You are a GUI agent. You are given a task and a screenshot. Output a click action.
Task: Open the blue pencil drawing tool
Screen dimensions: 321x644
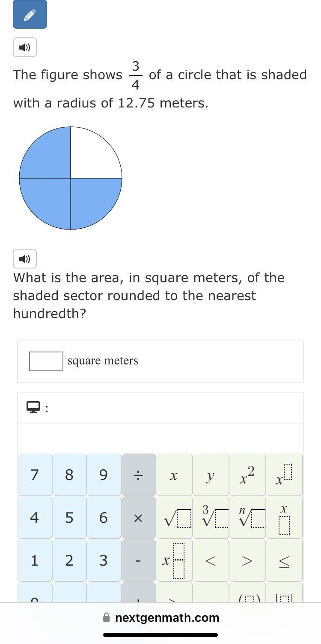point(30,15)
